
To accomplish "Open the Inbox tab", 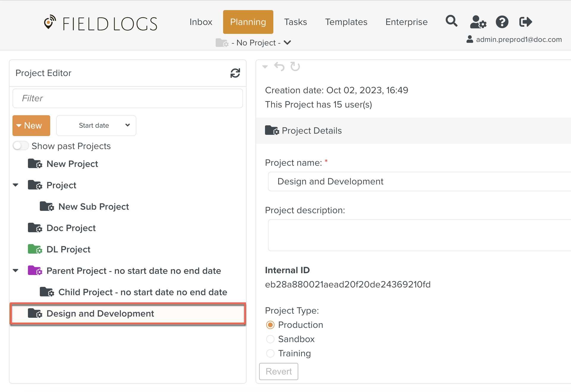I will 201,22.
